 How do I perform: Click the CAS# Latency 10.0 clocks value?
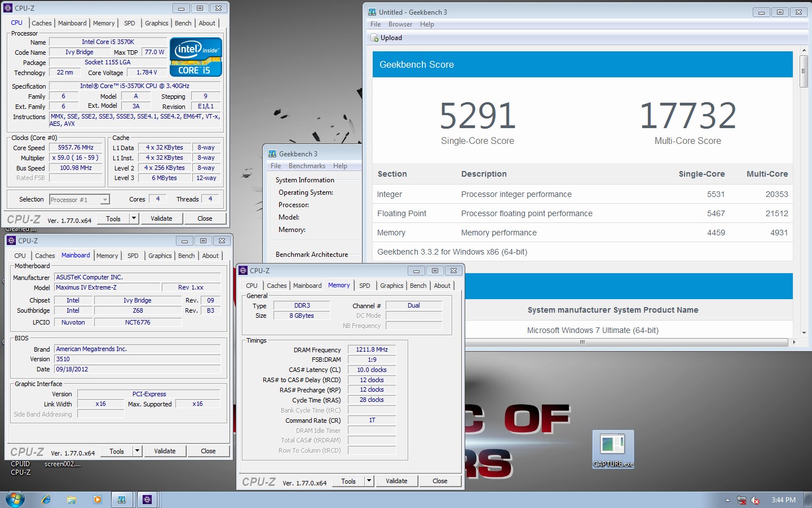click(x=372, y=370)
